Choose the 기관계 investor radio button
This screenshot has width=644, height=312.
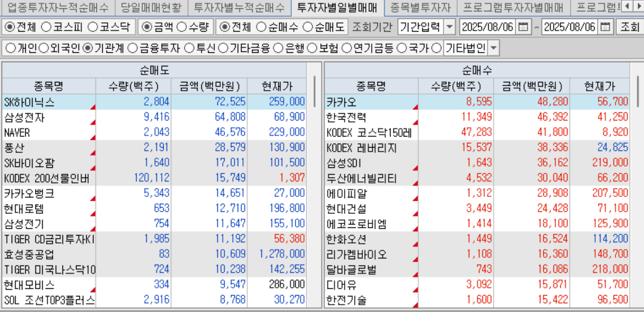[87, 49]
